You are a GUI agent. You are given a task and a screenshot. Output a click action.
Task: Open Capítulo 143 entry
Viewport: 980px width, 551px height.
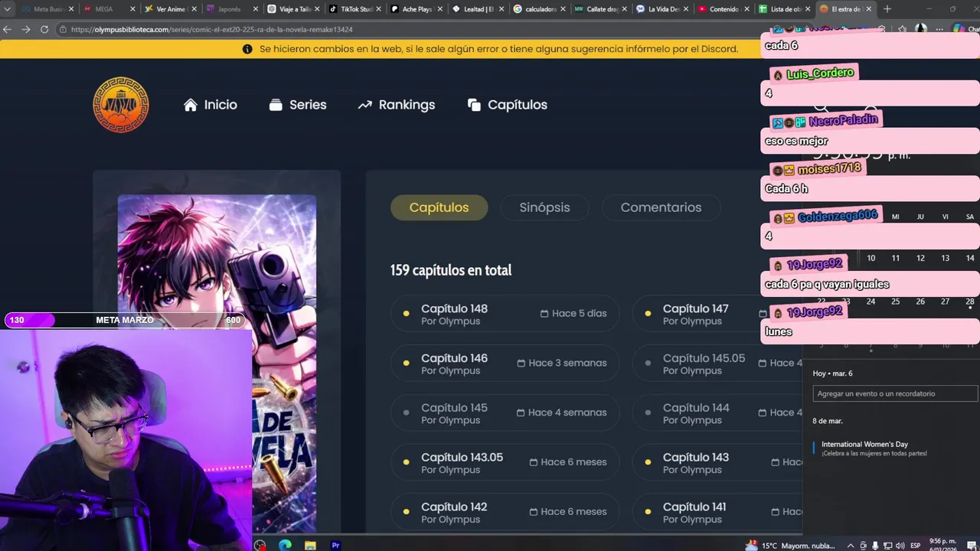click(x=717, y=463)
